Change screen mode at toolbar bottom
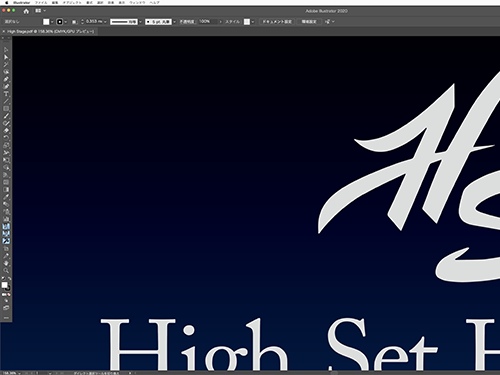The width and height of the screenshot is (500, 375). point(6,308)
